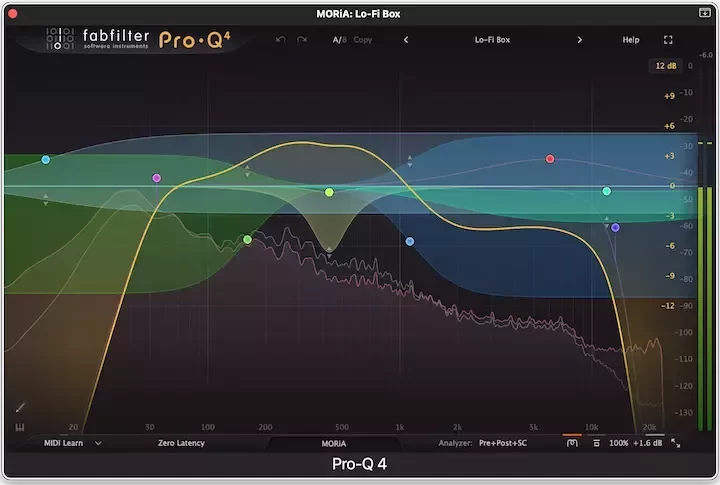This screenshot has width=720, height=485.
Task: Click the 1k frequency axis label
Action: coord(400,427)
